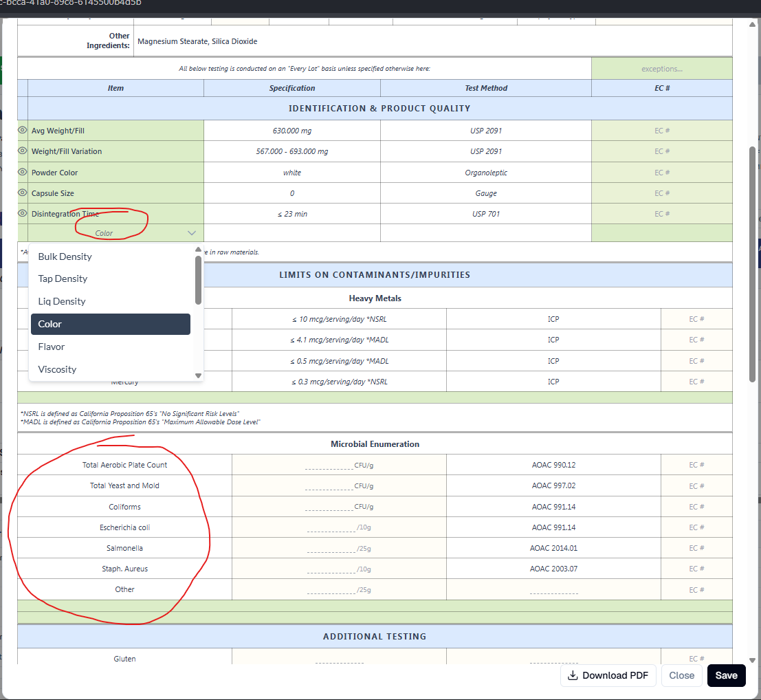The width and height of the screenshot is (761, 700).
Task: Click EC # field for Avg Weight/Fill
Action: tap(661, 131)
